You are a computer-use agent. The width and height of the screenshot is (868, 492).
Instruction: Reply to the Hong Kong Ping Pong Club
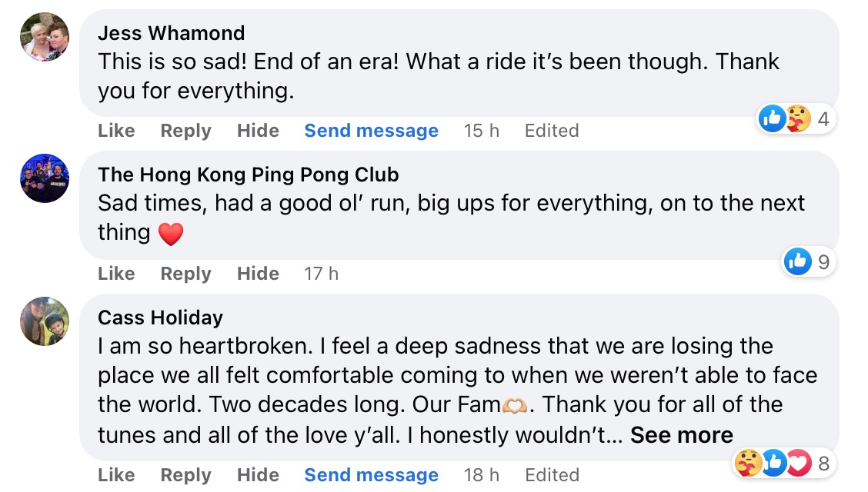tap(185, 274)
